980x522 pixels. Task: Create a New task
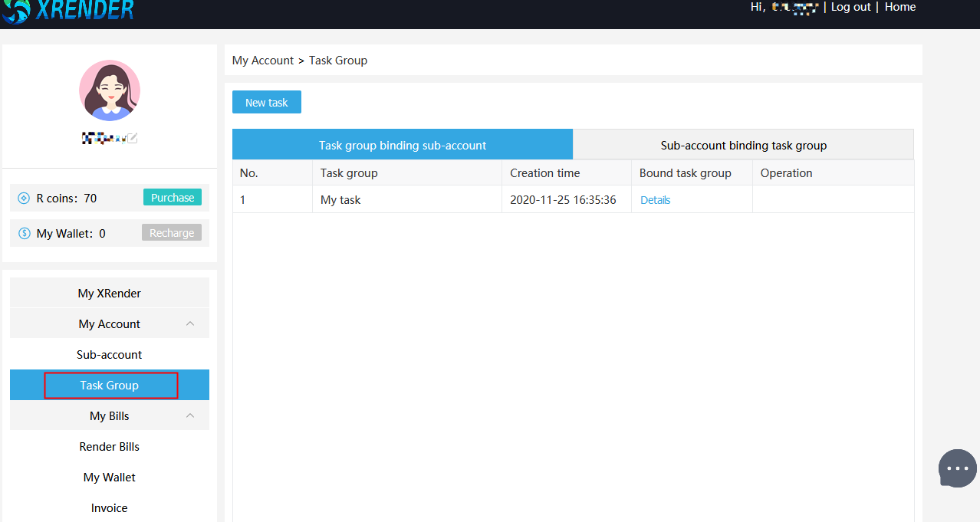coord(267,103)
